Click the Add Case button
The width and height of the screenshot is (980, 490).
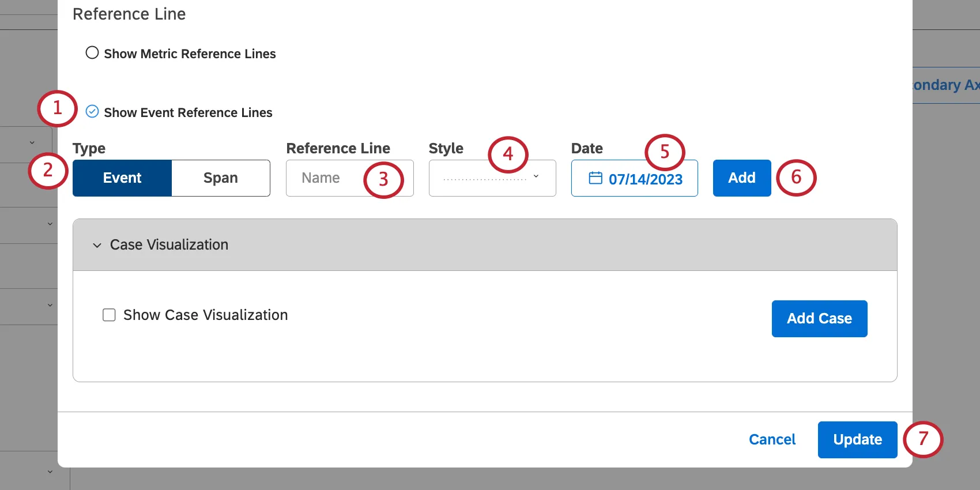[819, 318]
